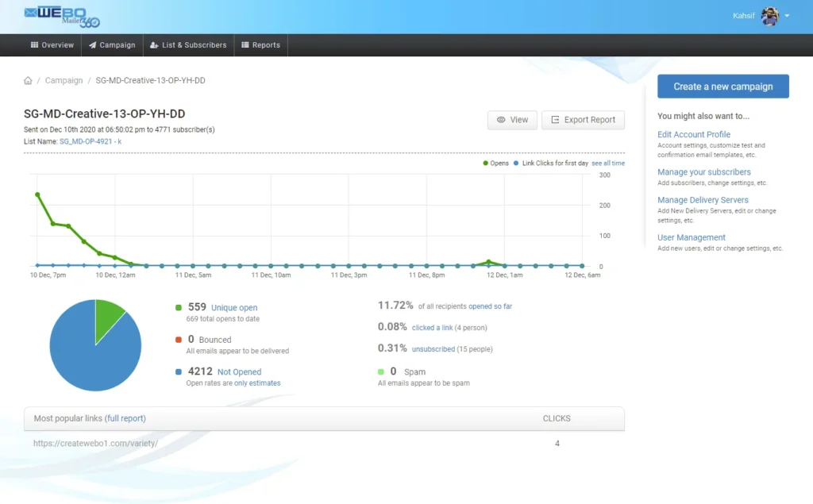Click the 'see all time' link

click(608, 164)
